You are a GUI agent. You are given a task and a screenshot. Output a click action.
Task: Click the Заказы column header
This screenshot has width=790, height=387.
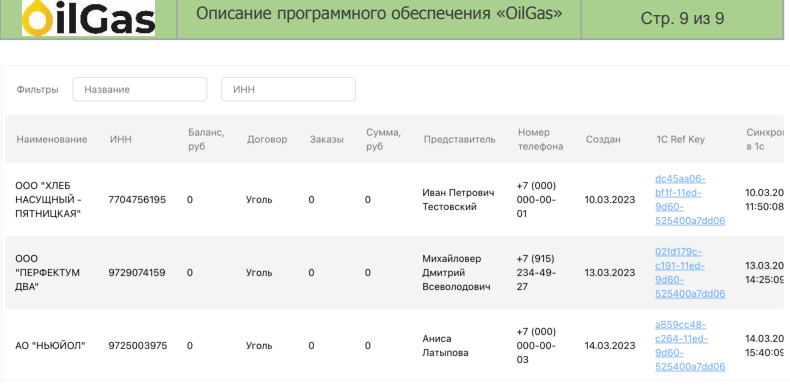tap(326, 140)
